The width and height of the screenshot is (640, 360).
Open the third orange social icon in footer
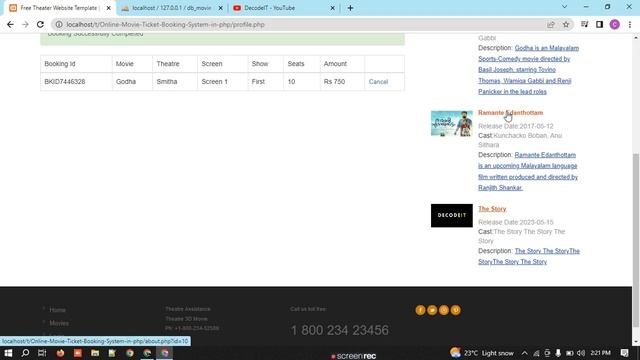(444, 310)
